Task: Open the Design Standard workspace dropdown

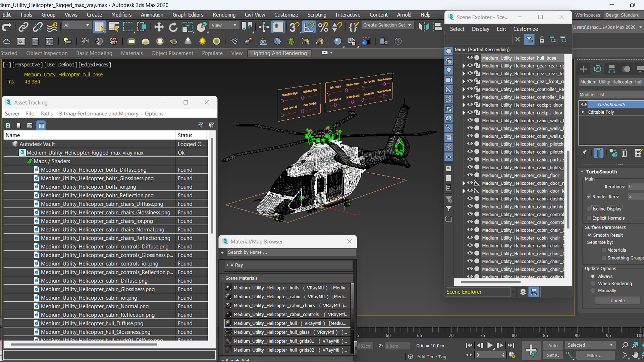Action: point(623,15)
